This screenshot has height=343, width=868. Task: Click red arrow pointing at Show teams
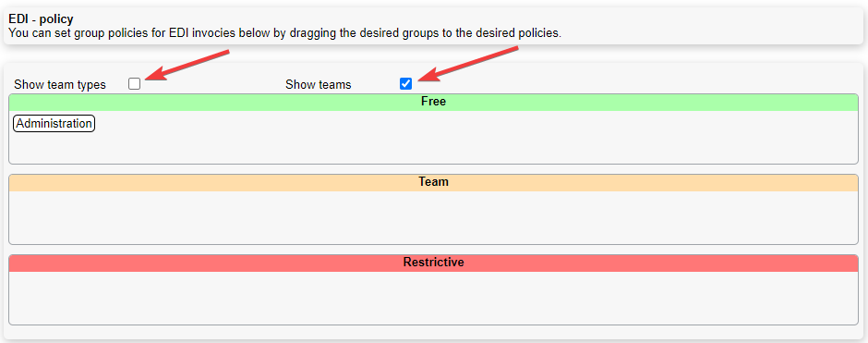pyautogui.click(x=469, y=64)
